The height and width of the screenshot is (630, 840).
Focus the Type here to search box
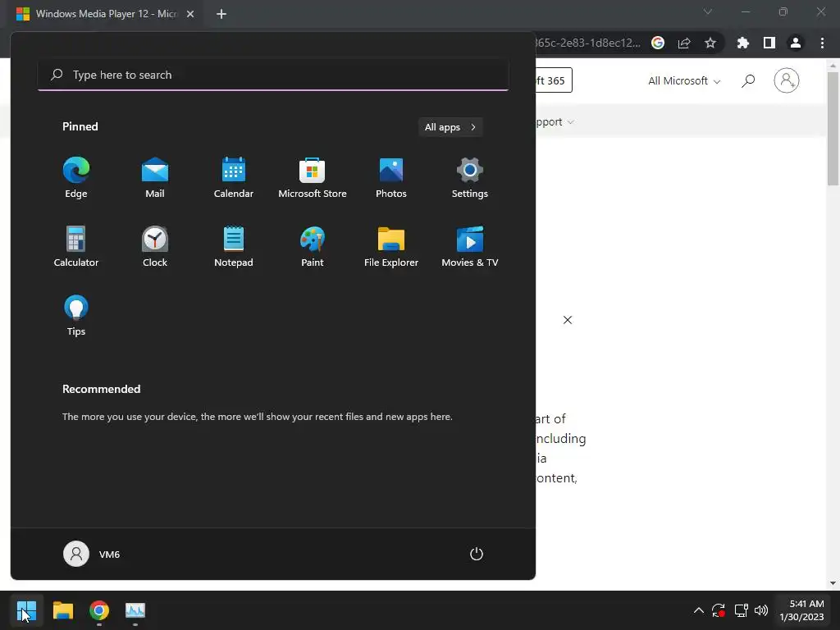click(273, 75)
